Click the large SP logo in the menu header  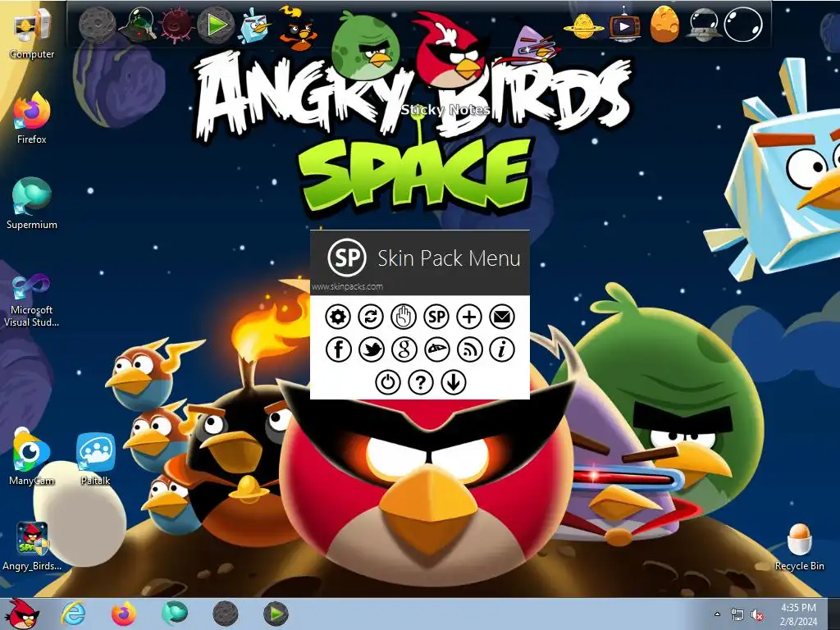pyautogui.click(x=347, y=258)
